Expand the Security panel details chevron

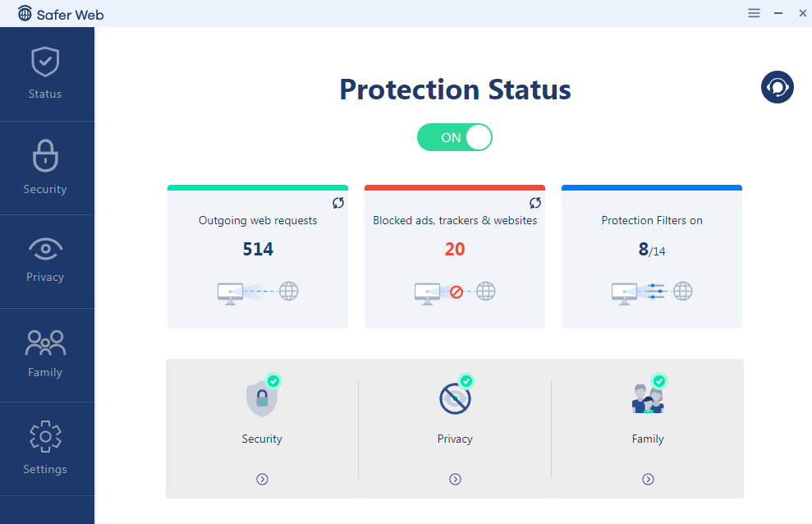[262, 479]
